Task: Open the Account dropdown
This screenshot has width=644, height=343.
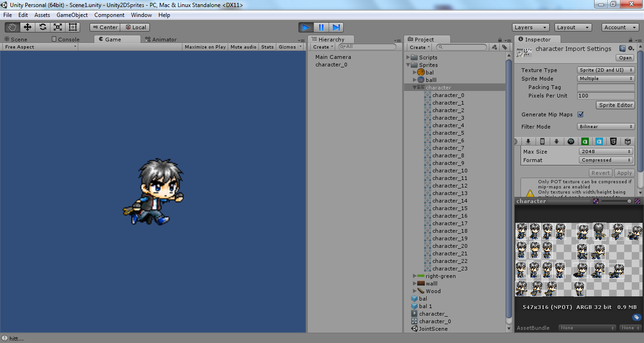Action: [620, 27]
